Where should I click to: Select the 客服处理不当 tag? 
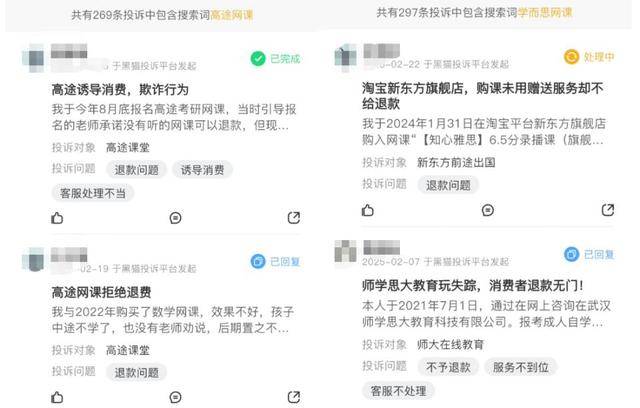point(93,193)
